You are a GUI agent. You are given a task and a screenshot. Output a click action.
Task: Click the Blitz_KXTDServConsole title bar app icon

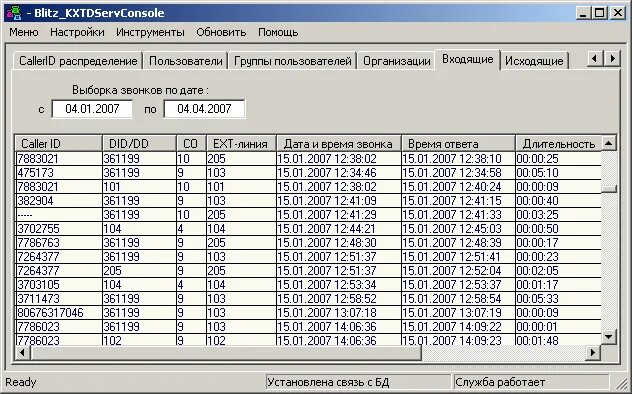13,13
